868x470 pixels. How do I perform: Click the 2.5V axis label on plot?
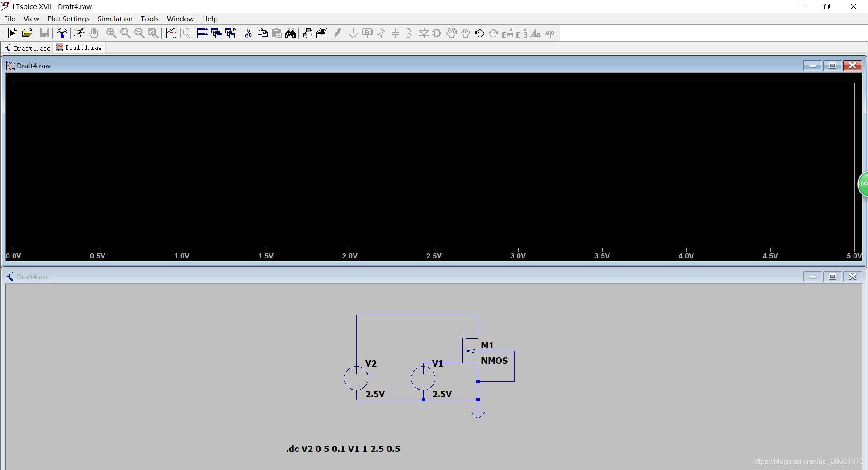[434, 256]
